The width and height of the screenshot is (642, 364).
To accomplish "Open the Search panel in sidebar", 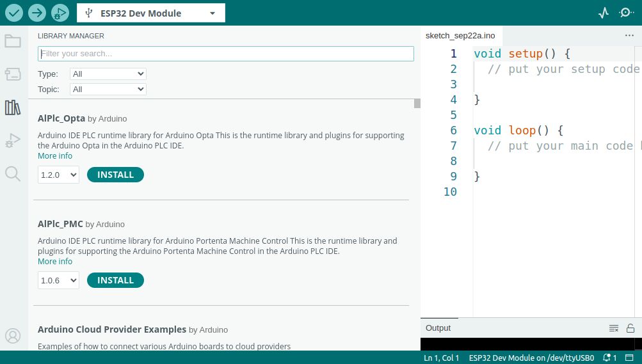I will [13, 173].
